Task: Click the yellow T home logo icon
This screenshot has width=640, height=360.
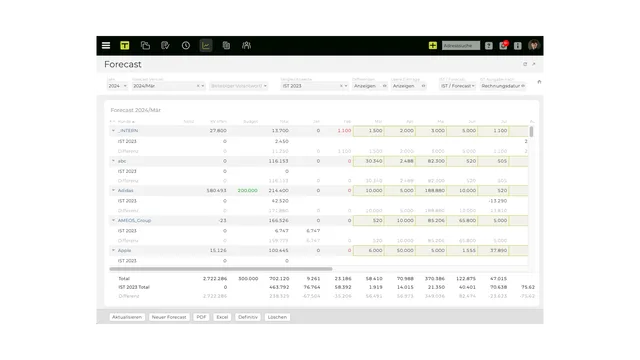Action: click(125, 45)
